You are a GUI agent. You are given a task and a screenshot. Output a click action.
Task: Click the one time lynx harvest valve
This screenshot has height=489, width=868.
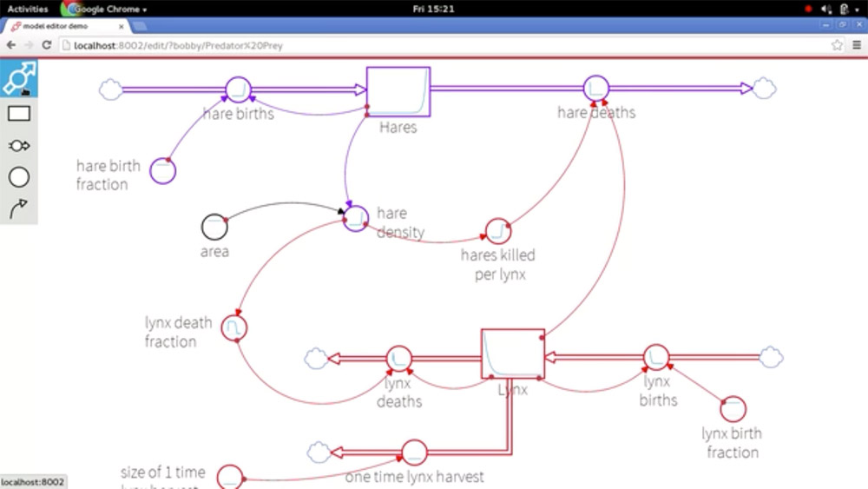pos(414,453)
